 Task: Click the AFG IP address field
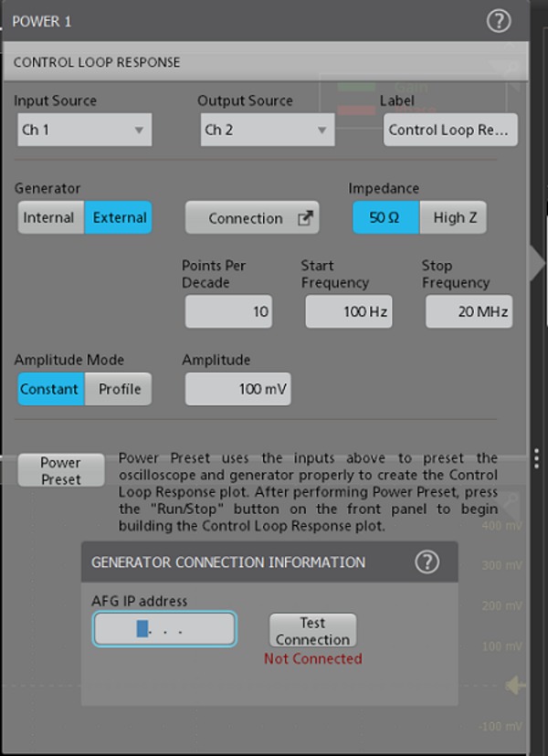[164, 629]
